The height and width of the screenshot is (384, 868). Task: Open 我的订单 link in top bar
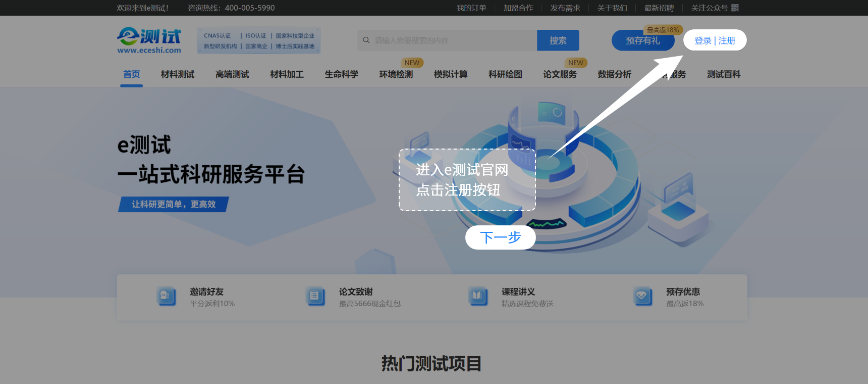pos(471,8)
